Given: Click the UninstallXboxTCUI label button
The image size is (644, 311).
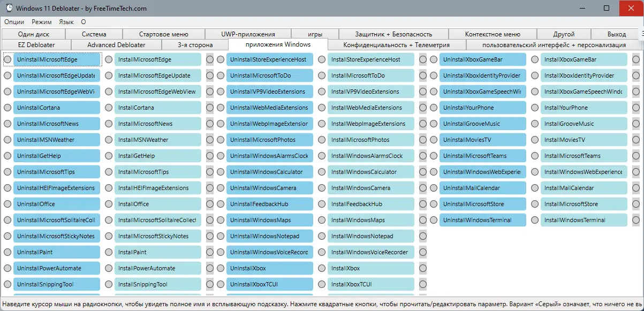Looking at the screenshot, I should [270, 284].
